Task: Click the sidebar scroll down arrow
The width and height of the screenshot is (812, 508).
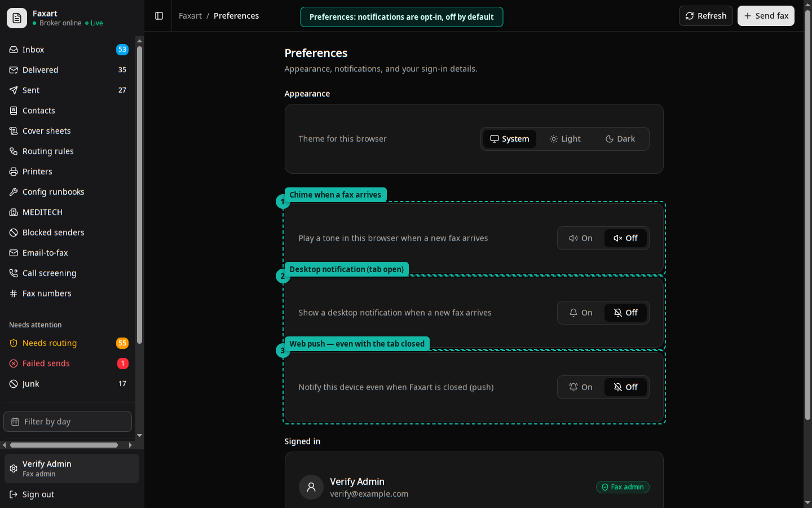Action: pyautogui.click(x=139, y=436)
